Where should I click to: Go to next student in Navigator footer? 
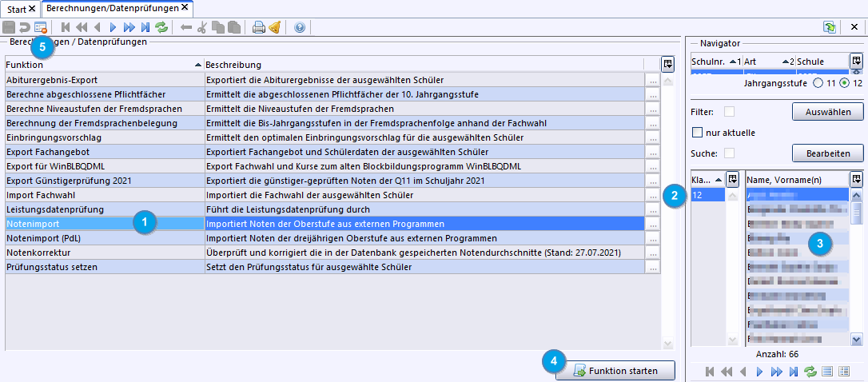pyautogui.click(x=759, y=371)
